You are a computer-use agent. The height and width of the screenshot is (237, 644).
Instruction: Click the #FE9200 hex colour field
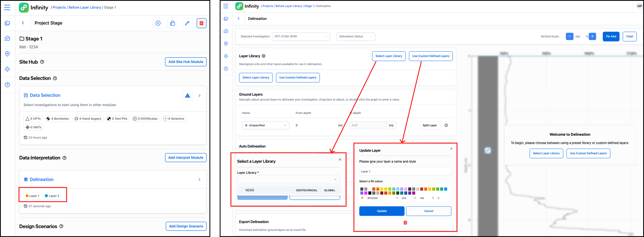tap(373, 198)
